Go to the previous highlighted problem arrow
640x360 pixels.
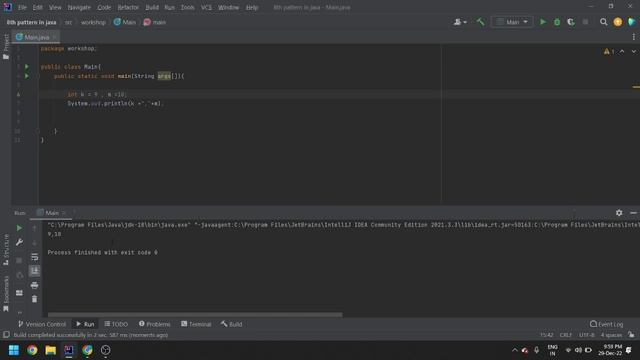(622, 51)
